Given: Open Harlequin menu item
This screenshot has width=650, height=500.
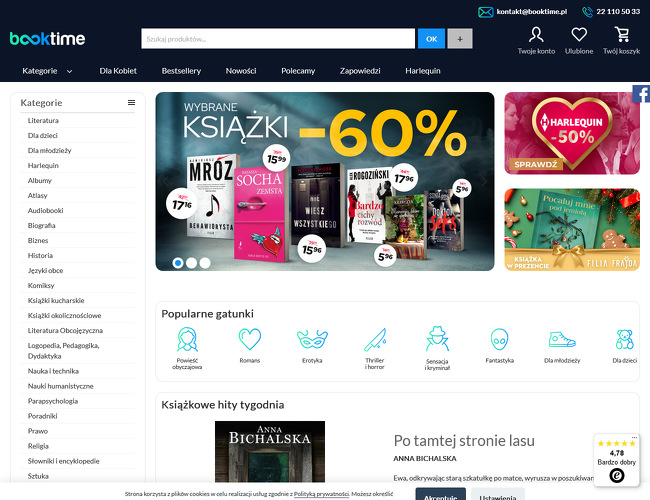Looking at the screenshot, I should click(x=423, y=71).
